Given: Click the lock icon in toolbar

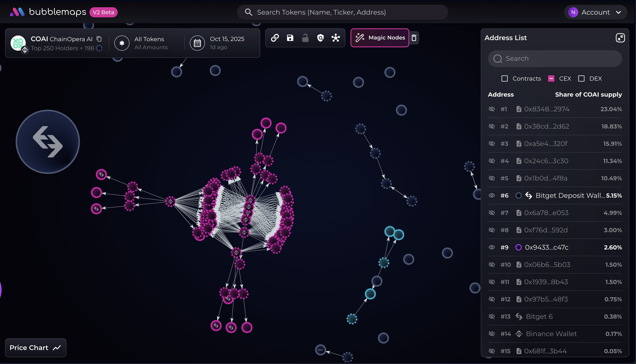Looking at the screenshot, I should (x=305, y=38).
